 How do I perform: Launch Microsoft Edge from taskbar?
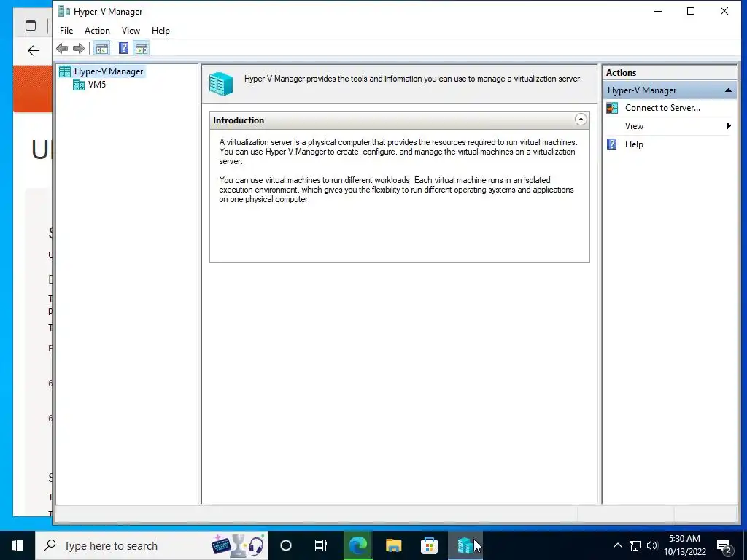click(357, 545)
